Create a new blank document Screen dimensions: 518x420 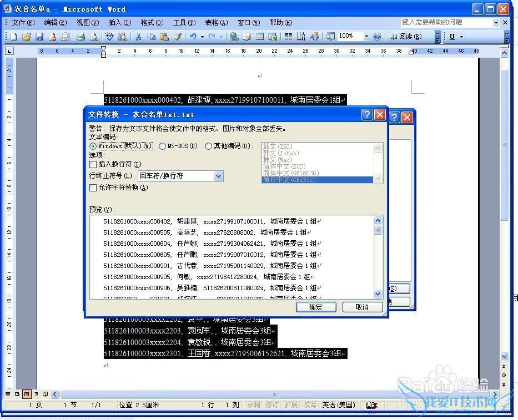tap(13, 36)
